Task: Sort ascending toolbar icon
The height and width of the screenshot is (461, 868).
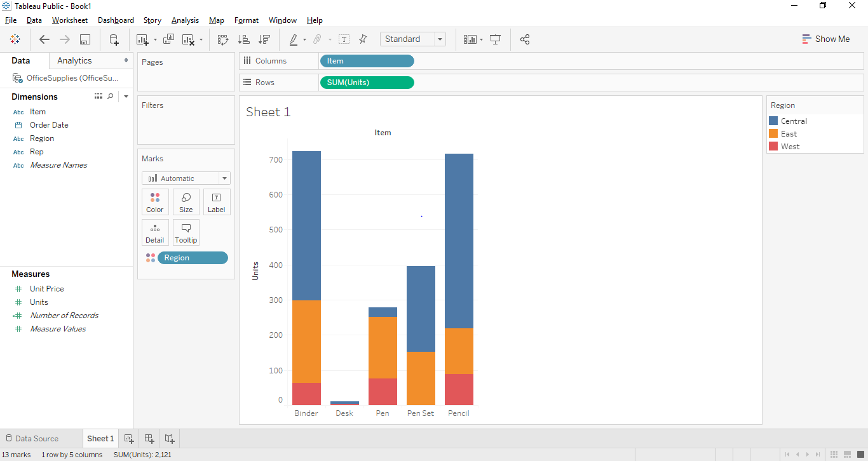Action: 243,39
